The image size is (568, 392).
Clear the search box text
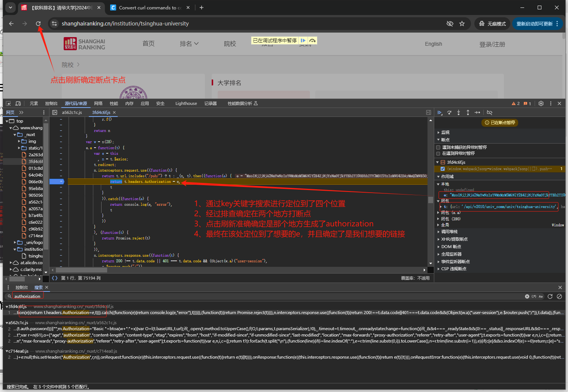527,296
